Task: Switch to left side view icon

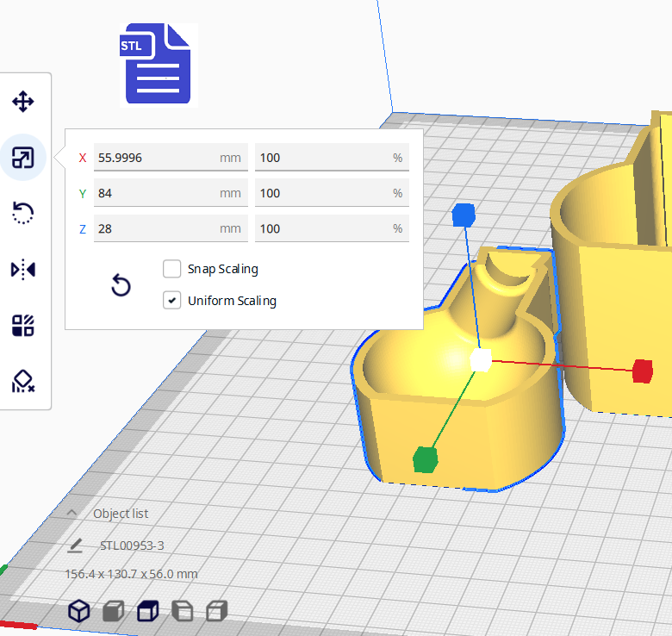Action: pos(182,612)
